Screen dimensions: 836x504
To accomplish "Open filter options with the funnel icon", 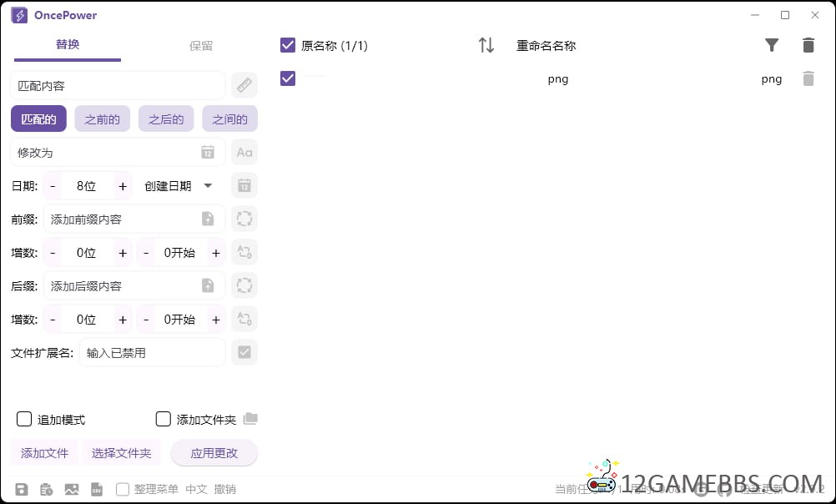I will (772, 45).
